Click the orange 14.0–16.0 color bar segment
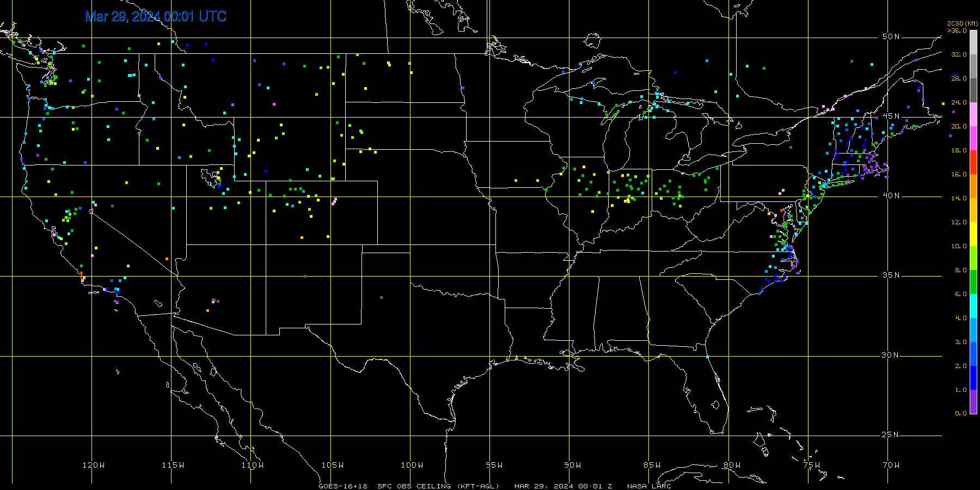 pos(973,186)
